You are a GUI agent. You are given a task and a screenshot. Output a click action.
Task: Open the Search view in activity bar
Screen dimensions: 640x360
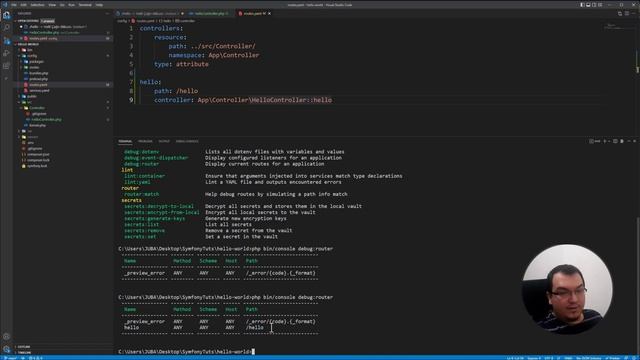pyautogui.click(x=6, y=28)
